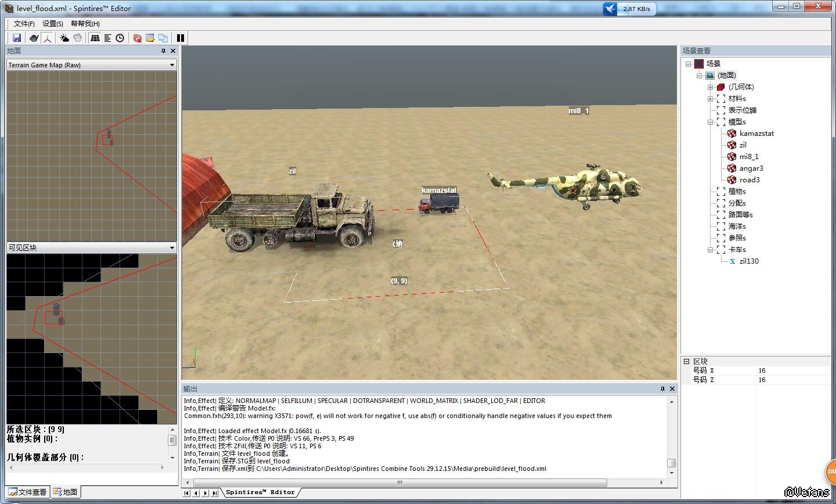Select the 材料s tree item
The width and height of the screenshot is (836, 504).
coord(737,99)
